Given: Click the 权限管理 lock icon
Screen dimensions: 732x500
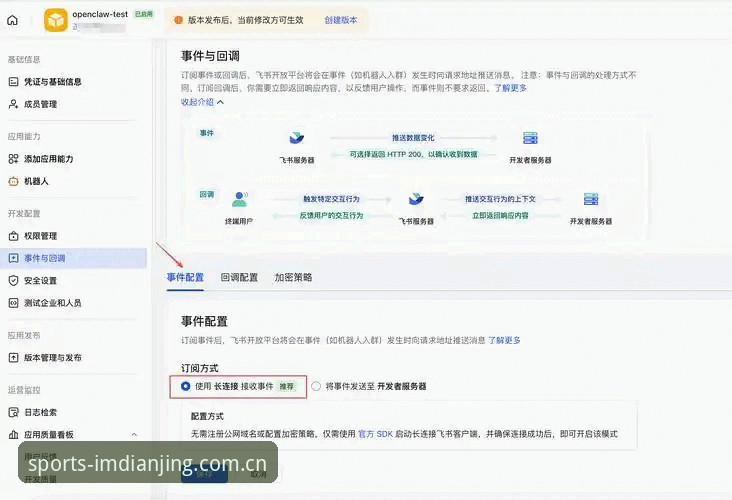Looking at the screenshot, I should tap(14, 236).
